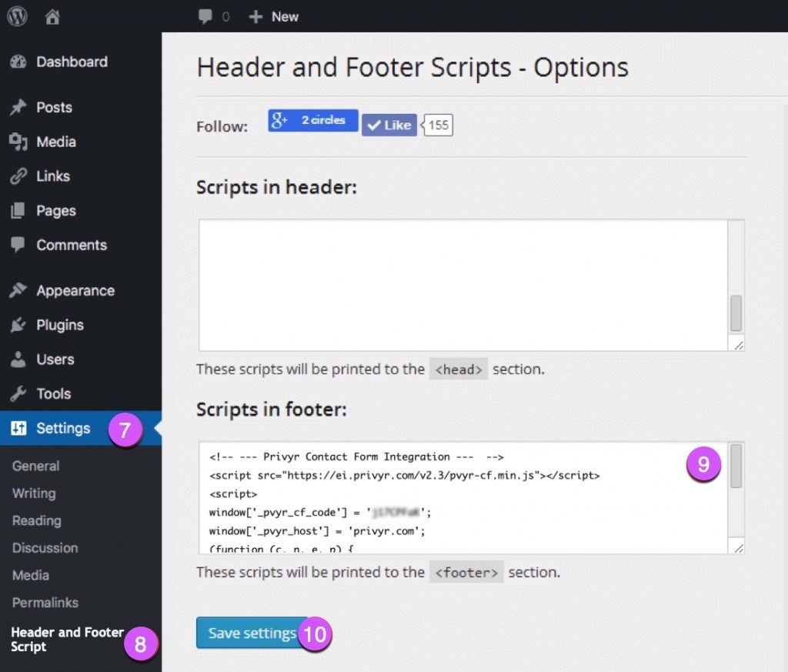Click the checkmark on the Like button
This screenshot has width=788, height=672.
(x=373, y=125)
